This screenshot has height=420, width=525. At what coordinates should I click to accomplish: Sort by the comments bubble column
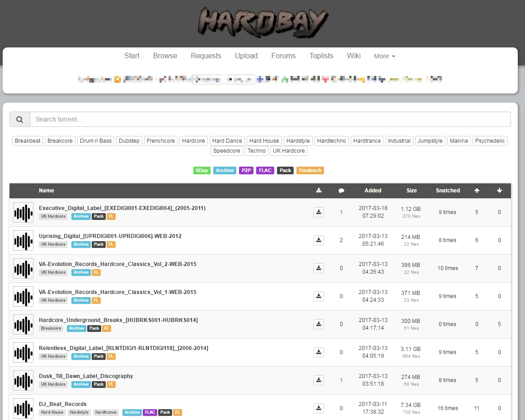341,191
